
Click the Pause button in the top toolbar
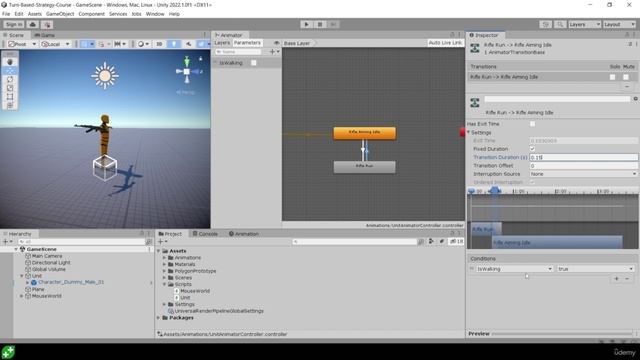coord(320,24)
